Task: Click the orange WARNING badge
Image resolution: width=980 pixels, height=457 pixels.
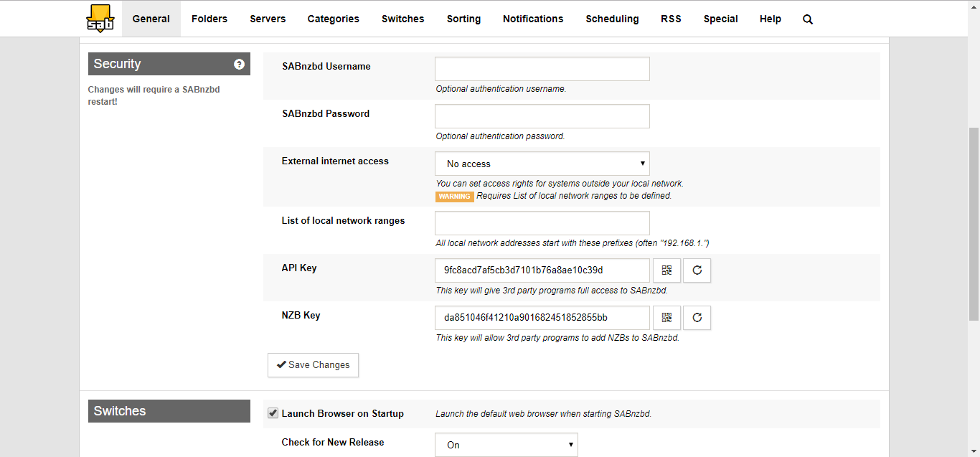Action: pyautogui.click(x=455, y=196)
